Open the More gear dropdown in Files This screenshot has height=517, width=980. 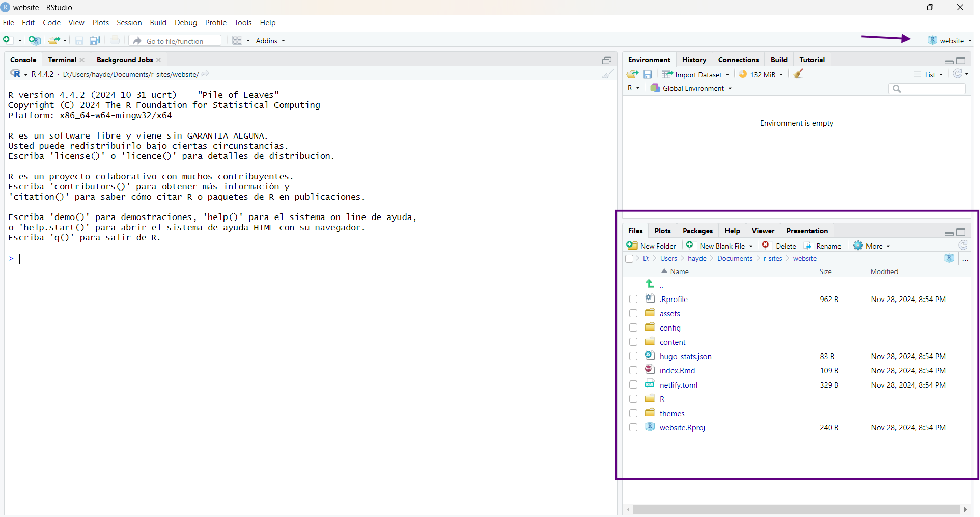click(x=872, y=246)
